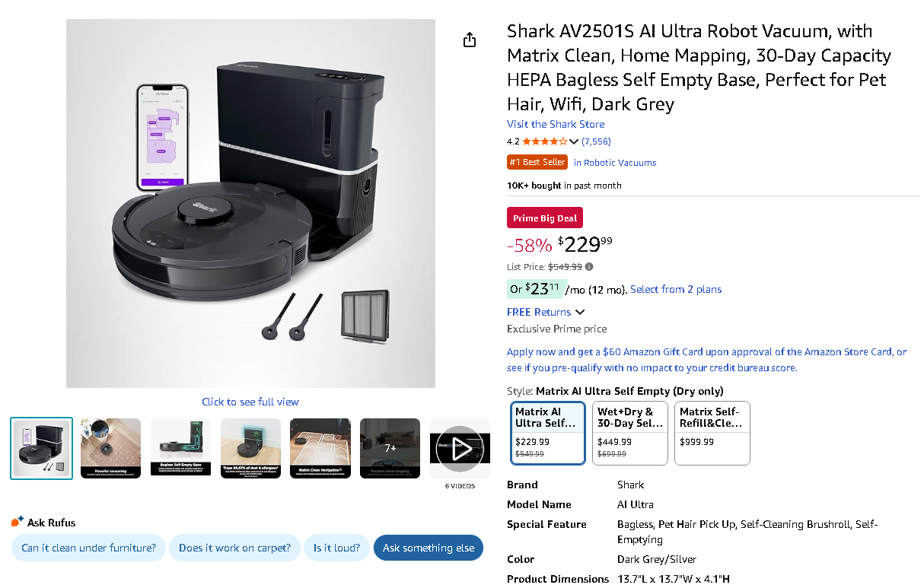This screenshot has width=924, height=588.
Task: Click the Rufus sparkle icon
Action: [x=18, y=522]
